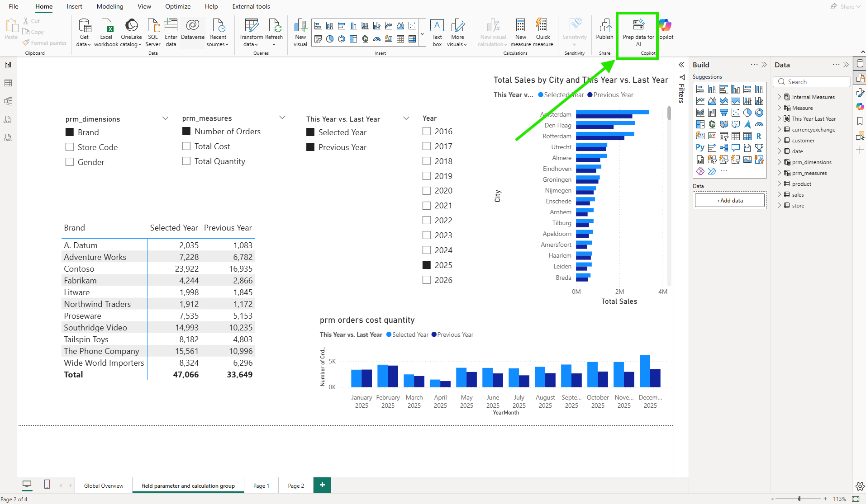Open Recent sources
866x504 pixels.
pyautogui.click(x=218, y=33)
